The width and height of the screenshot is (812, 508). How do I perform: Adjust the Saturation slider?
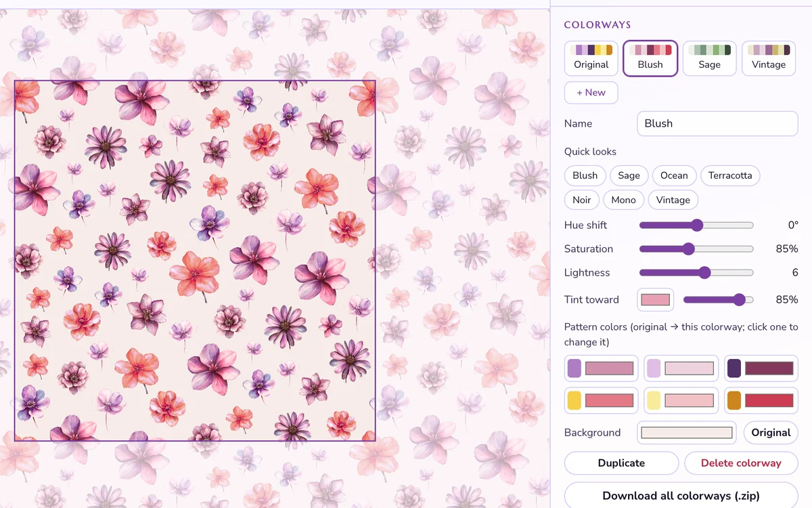[x=696, y=249]
